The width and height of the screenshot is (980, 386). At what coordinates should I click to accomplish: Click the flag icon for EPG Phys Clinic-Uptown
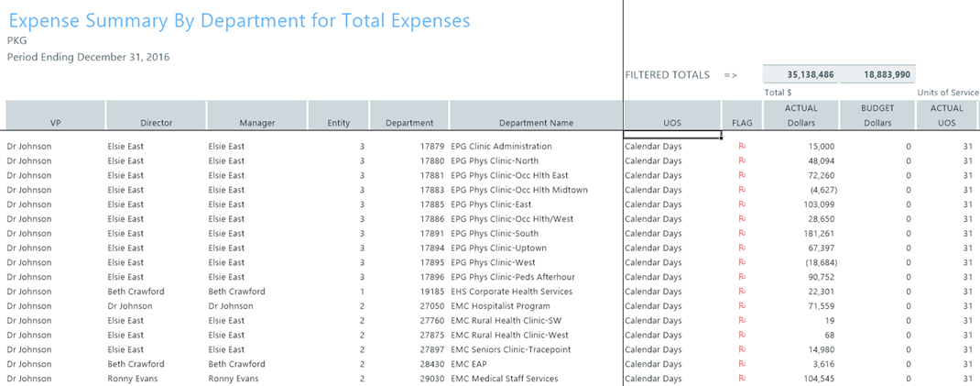(741, 248)
